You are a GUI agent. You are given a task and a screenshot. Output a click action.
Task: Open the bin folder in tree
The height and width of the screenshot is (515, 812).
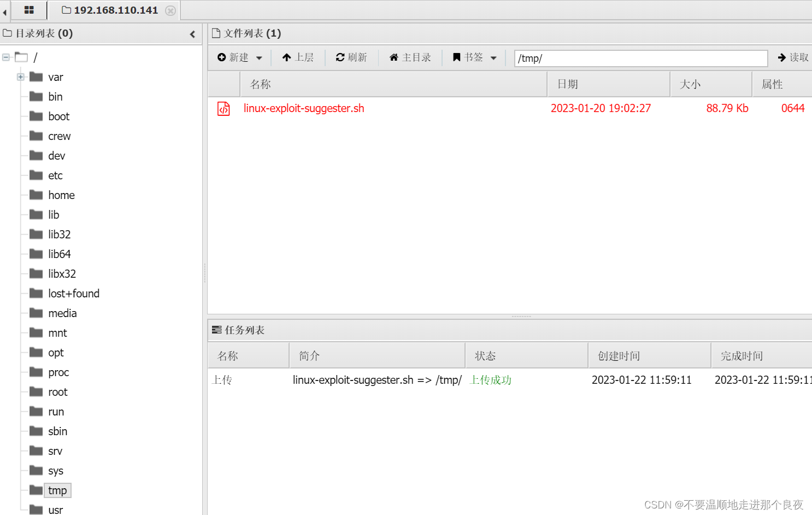pyautogui.click(x=55, y=97)
